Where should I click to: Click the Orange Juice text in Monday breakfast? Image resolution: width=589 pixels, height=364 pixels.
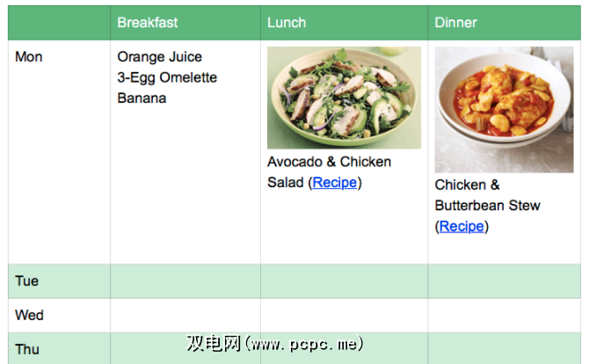[159, 57]
